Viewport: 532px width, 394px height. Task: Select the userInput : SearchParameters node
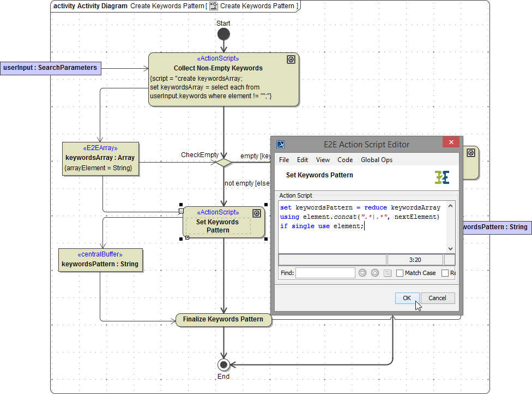(x=51, y=68)
